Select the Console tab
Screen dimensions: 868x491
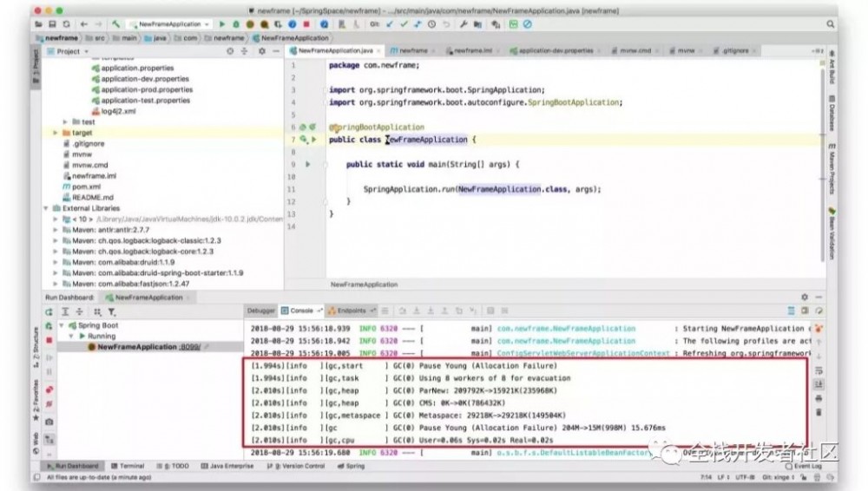tap(301, 311)
